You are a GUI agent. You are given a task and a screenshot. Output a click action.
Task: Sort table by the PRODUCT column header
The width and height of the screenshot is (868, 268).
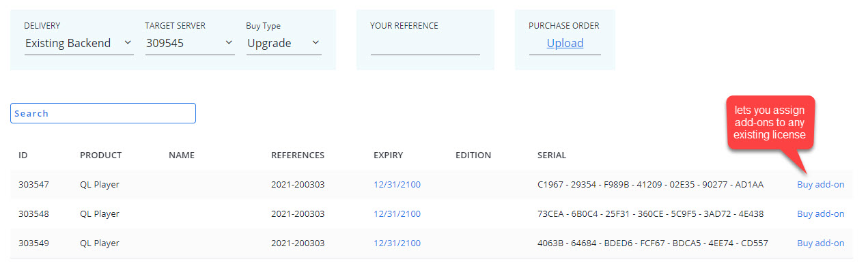pos(100,155)
